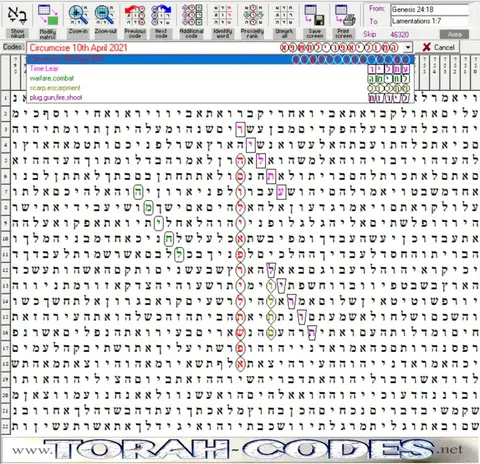The image size is (480, 464).
Task: Click the Unmark all icon
Action: 284,15
